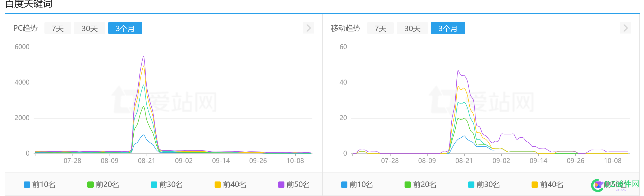Toggle 前20名 legend in mobile chart
Viewport: 644px width, 196px height.
[x=421, y=185]
